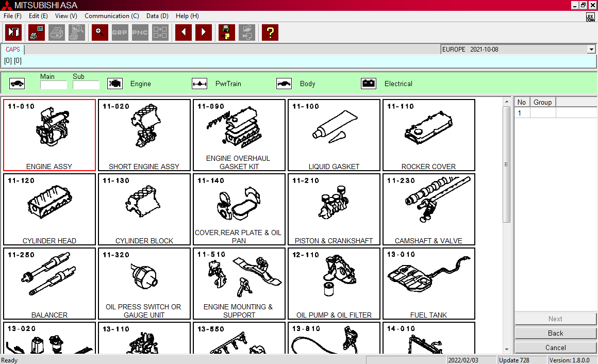
Task: Switch to the CAPS tab
Action: click(12, 49)
